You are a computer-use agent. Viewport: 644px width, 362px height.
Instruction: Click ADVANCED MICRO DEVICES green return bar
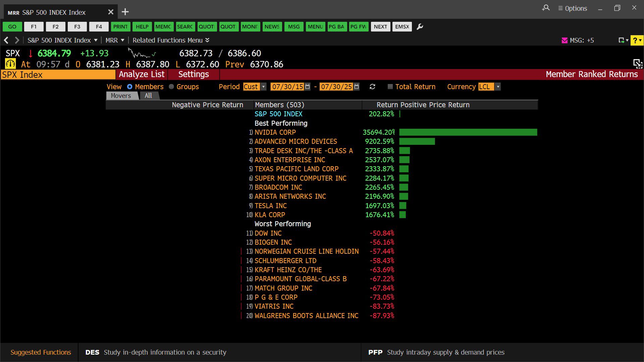tap(417, 141)
